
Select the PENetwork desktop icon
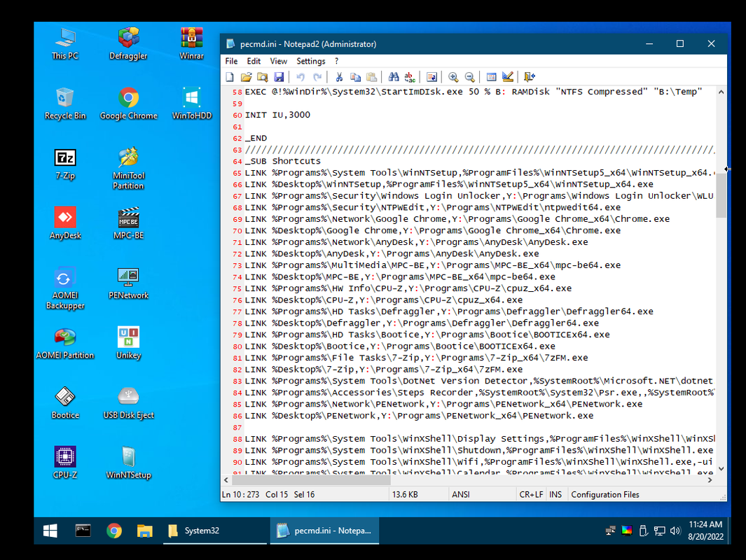(128, 283)
